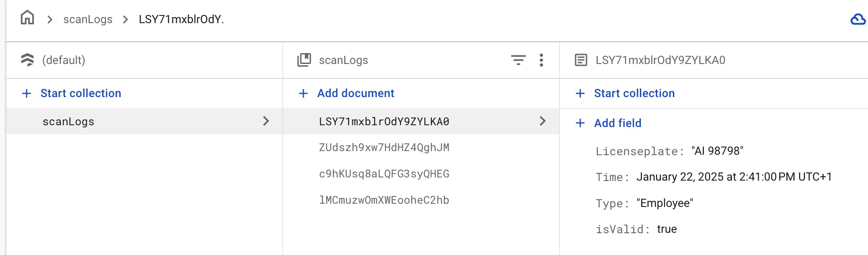Viewport: 868px width, 255px height.
Task: Click the (default) database icon
Action: (28, 60)
